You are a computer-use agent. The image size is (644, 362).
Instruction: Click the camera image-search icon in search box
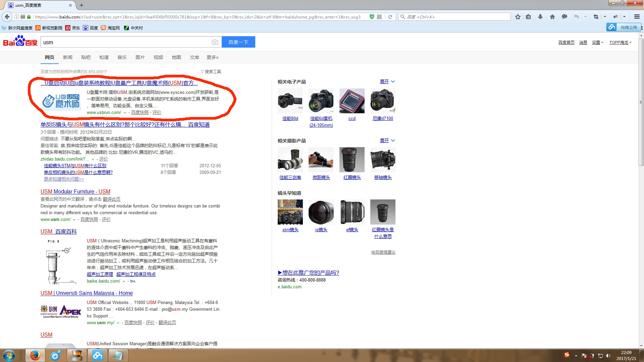click(x=215, y=42)
